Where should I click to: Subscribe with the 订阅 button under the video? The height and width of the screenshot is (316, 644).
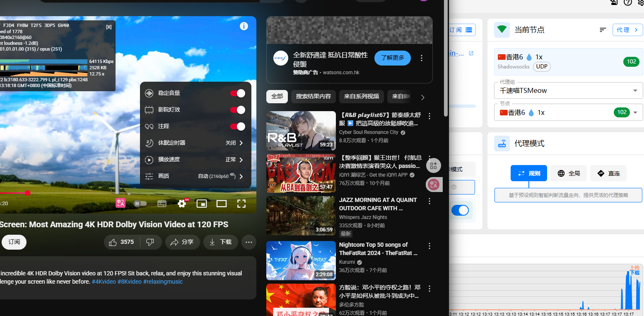point(14,242)
